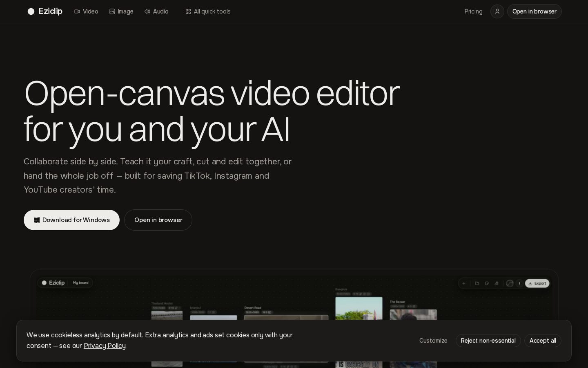Open the Video menu in the navigation

[x=86, y=11]
